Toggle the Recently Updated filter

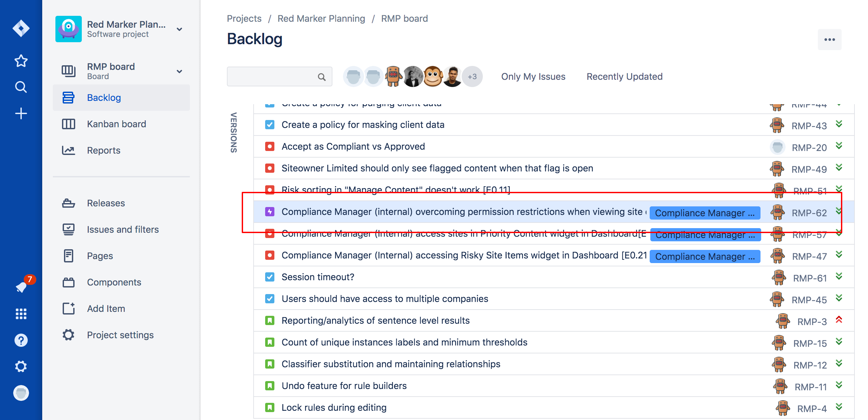tap(624, 77)
